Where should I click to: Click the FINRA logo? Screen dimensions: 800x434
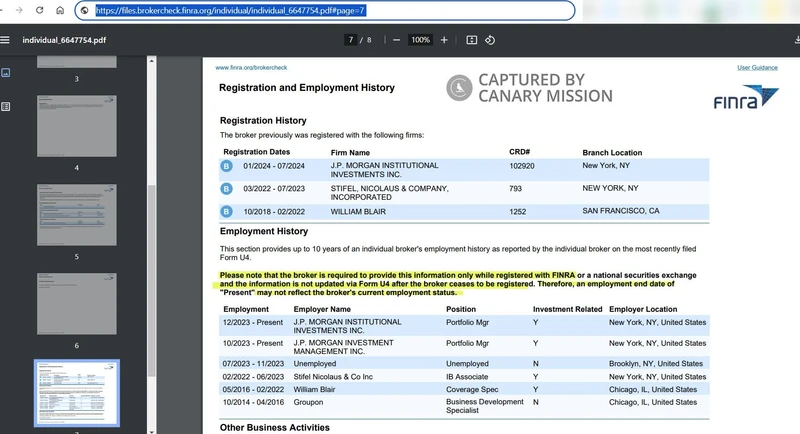coord(746,97)
